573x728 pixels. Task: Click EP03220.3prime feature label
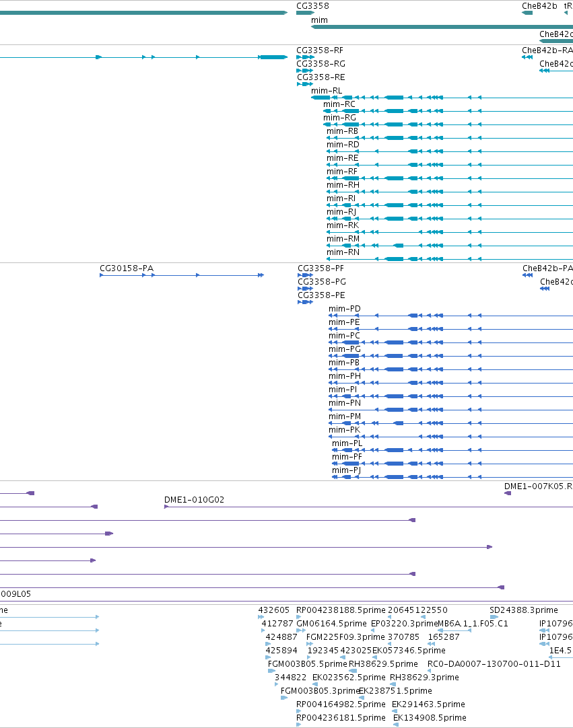pyautogui.click(x=404, y=624)
